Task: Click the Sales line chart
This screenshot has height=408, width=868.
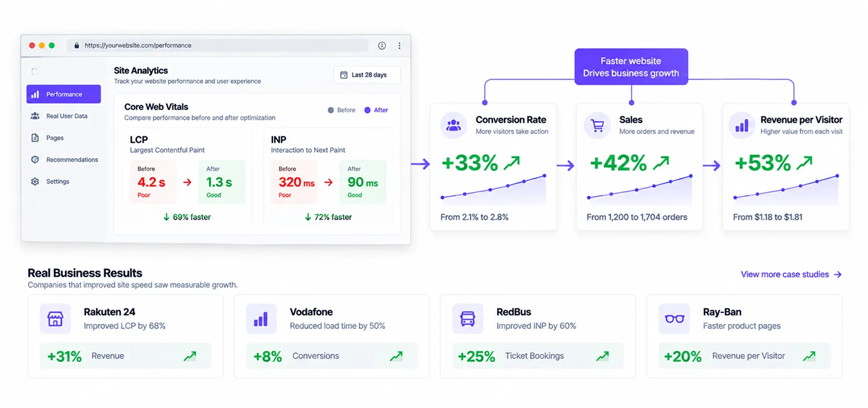Action: (639, 188)
